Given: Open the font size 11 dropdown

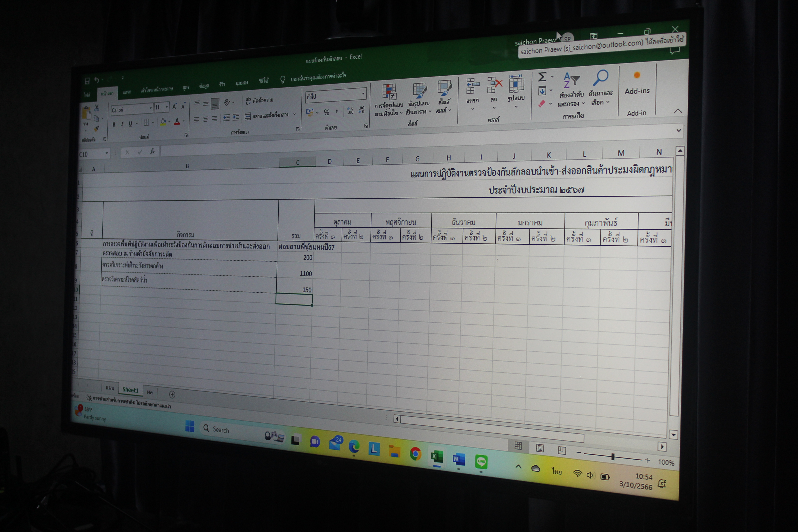Looking at the screenshot, I should pos(167,107).
